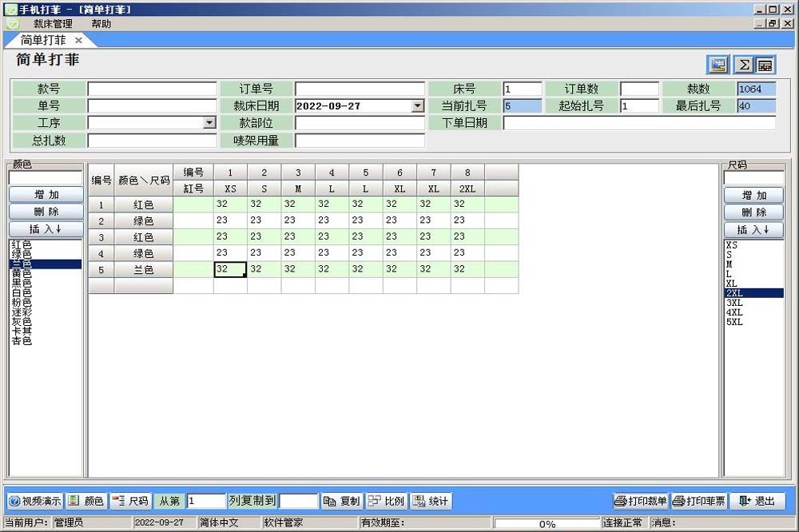The image size is (799, 532).
Task: Click the 复制 copy button
Action: (342, 501)
